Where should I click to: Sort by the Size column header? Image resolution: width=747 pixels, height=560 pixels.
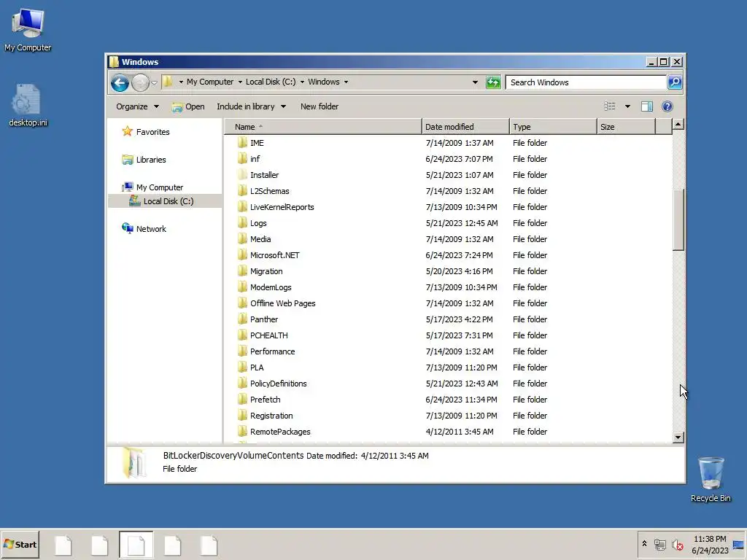(x=626, y=127)
